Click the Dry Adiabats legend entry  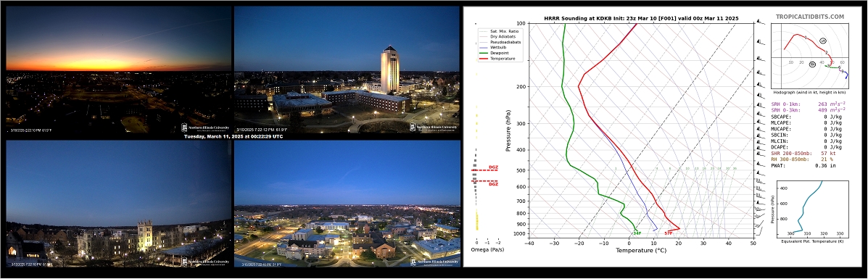click(503, 36)
